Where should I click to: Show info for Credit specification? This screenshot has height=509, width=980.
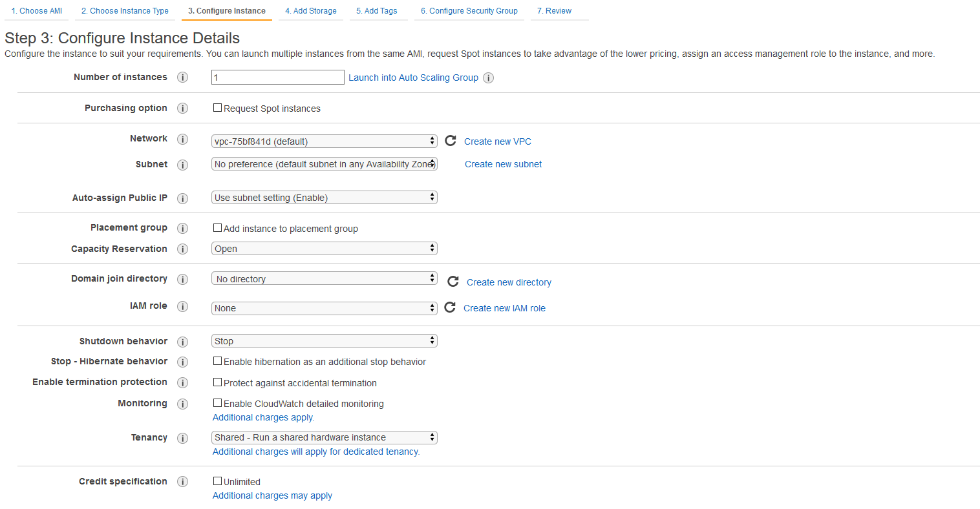coord(183,482)
